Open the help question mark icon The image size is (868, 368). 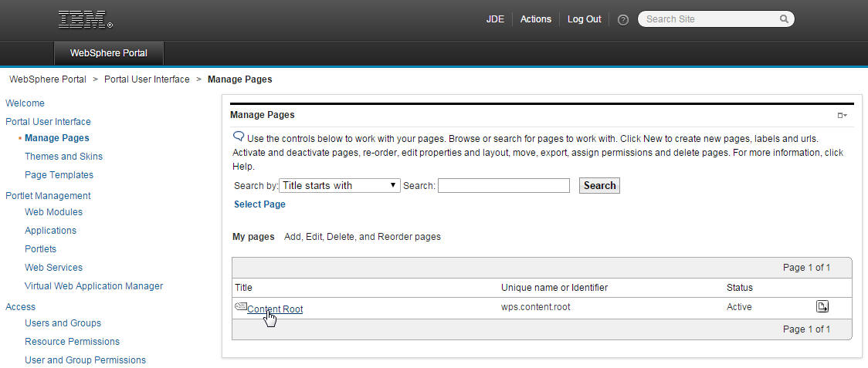coord(622,19)
